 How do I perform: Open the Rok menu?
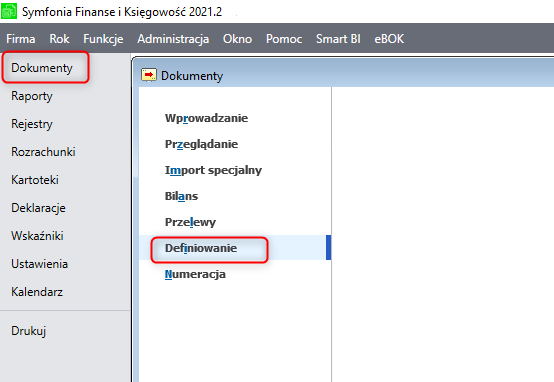pyautogui.click(x=59, y=39)
